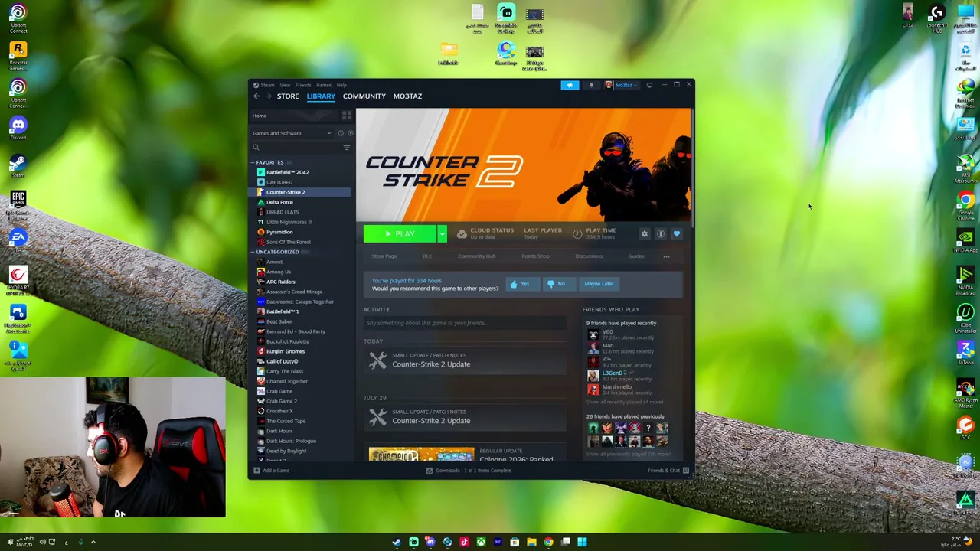Click the library search field
The height and width of the screenshot is (551, 980).
[296, 148]
